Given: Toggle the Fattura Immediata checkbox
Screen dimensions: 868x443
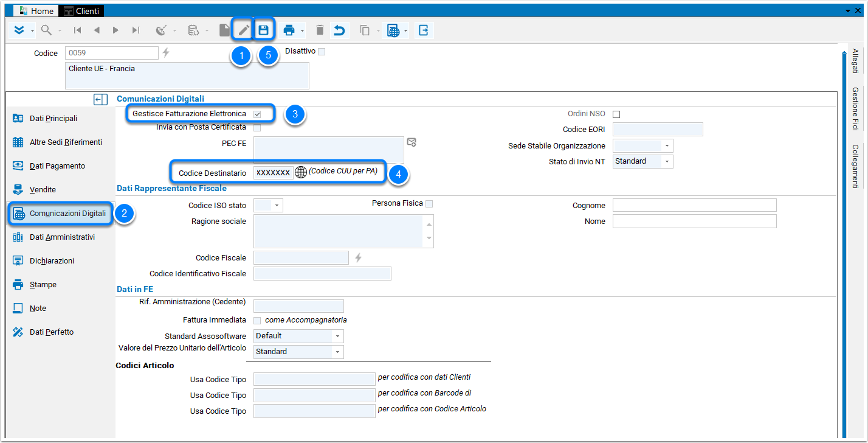Looking at the screenshot, I should [x=257, y=320].
